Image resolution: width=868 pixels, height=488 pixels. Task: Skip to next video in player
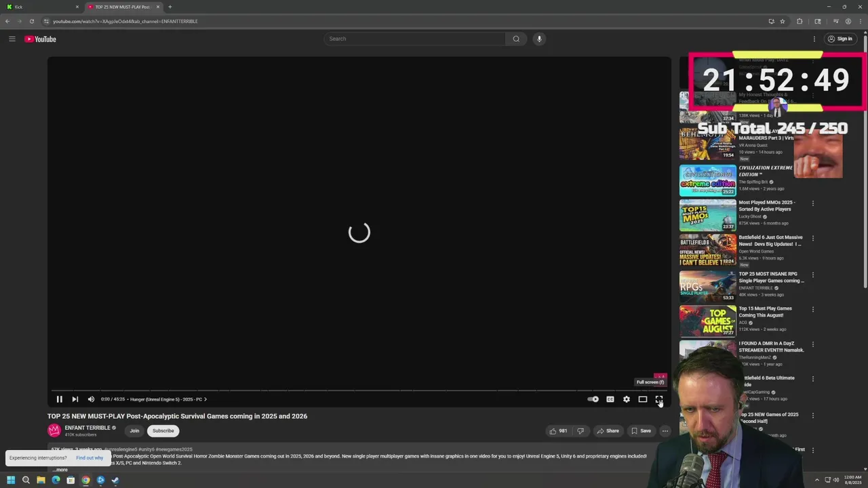pos(75,399)
